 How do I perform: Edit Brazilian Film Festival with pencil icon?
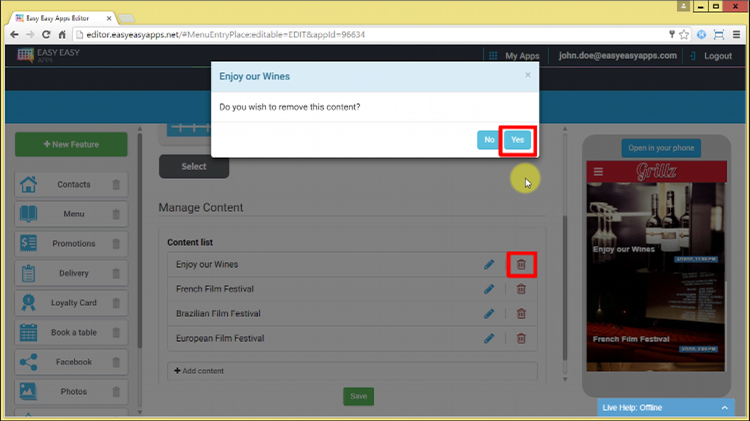pos(489,314)
